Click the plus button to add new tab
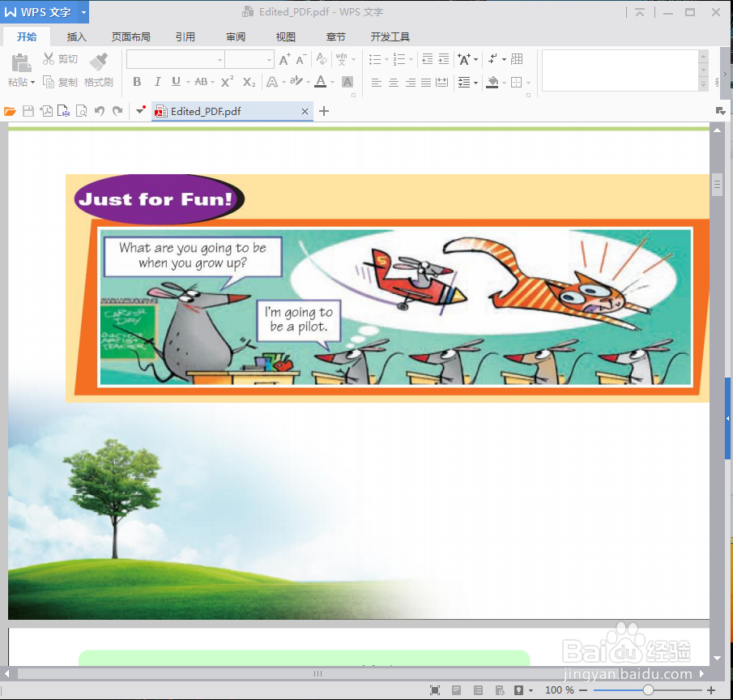 coord(323,111)
